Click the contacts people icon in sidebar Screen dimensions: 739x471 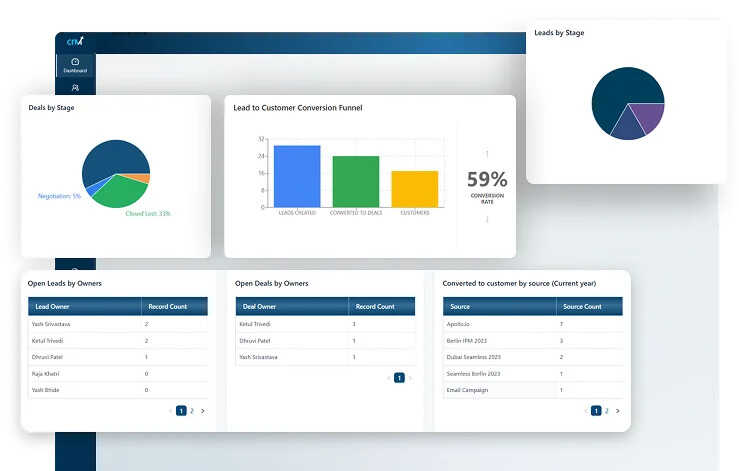tap(75, 88)
